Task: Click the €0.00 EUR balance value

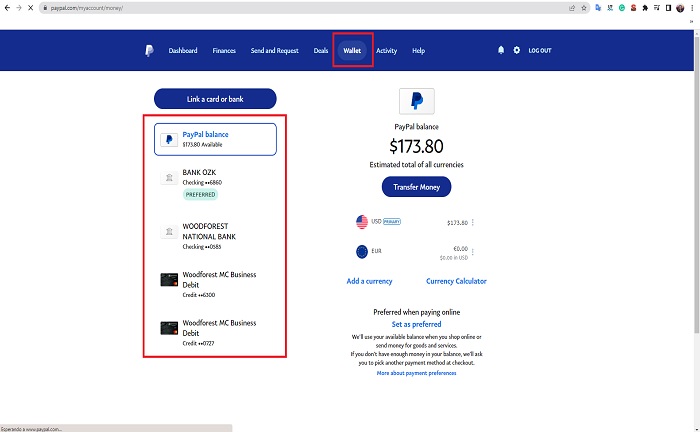Action: 460,249
